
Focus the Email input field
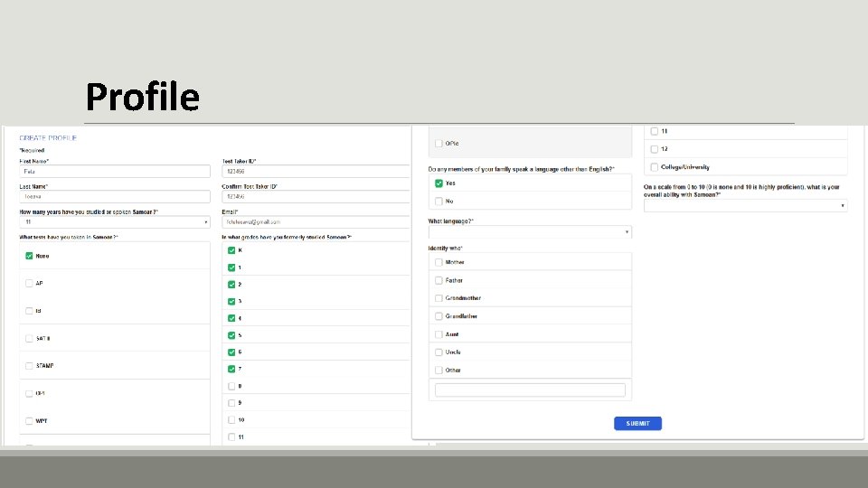[x=316, y=221]
